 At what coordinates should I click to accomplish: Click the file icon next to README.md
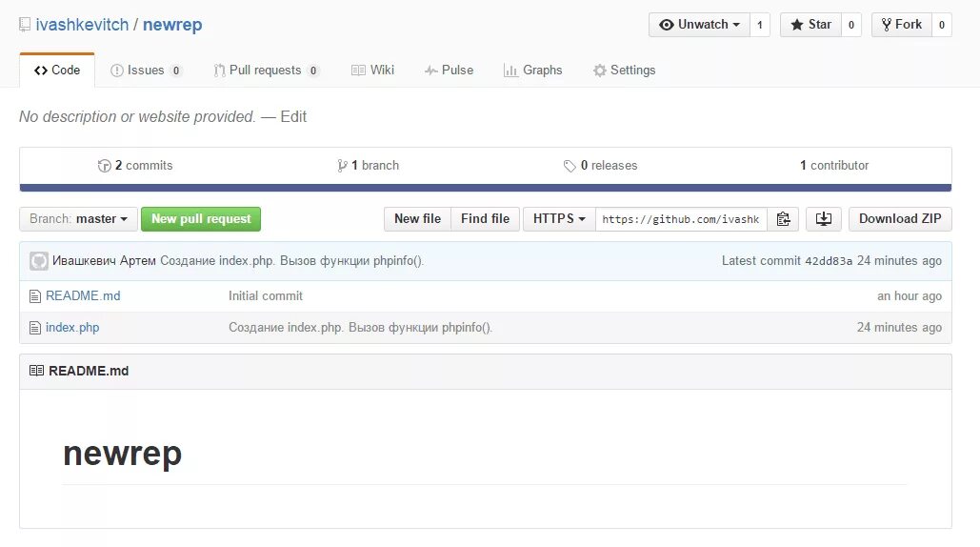[x=35, y=296]
